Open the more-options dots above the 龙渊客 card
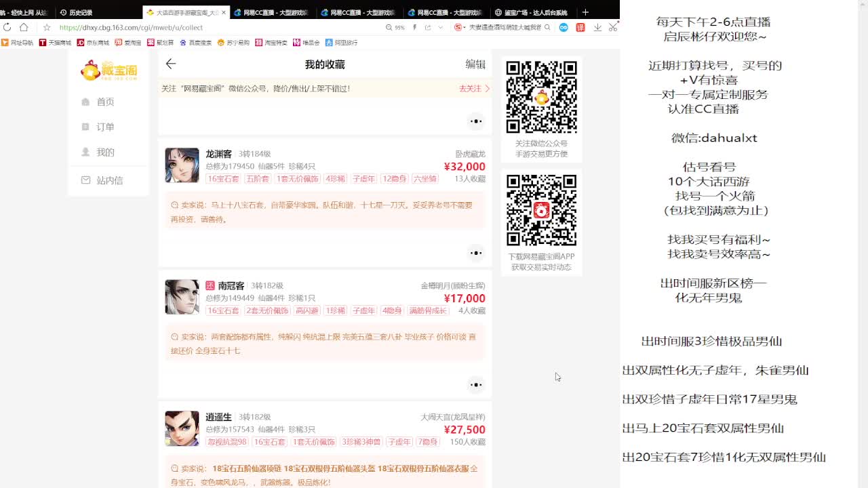Screen dimensions: 868x488 click(476, 121)
